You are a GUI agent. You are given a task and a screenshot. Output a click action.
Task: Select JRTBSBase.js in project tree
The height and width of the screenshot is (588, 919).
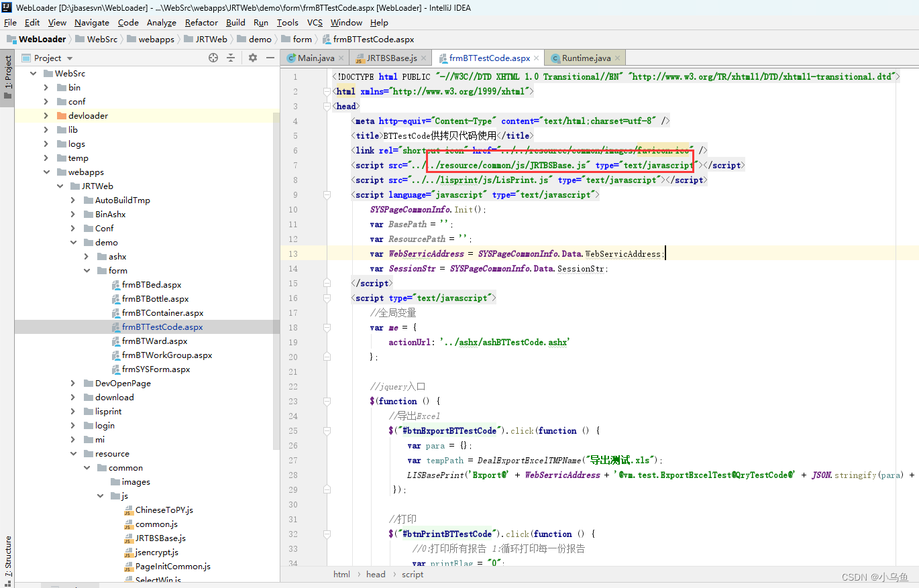(x=160, y=538)
